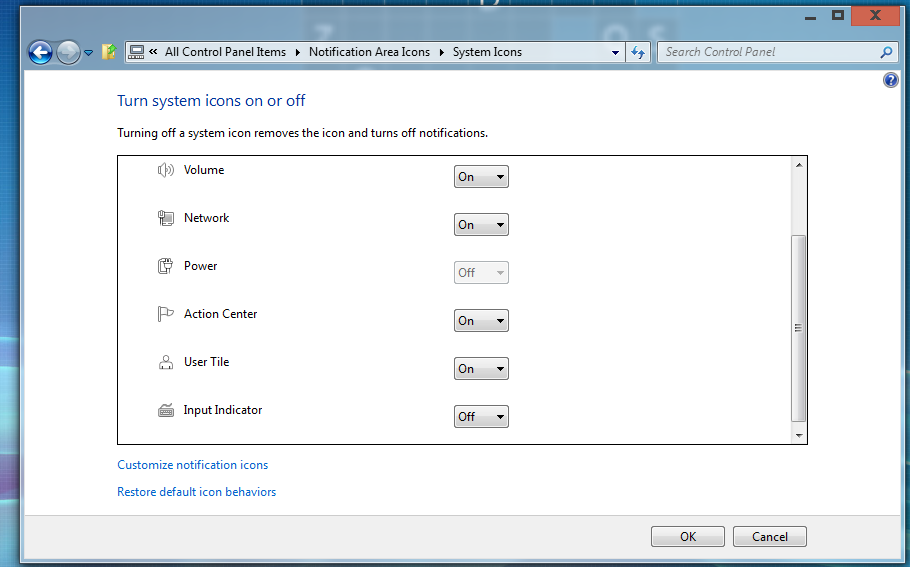Click Restore default icon behaviors link
The width and height of the screenshot is (910, 567).
pyautogui.click(x=197, y=492)
